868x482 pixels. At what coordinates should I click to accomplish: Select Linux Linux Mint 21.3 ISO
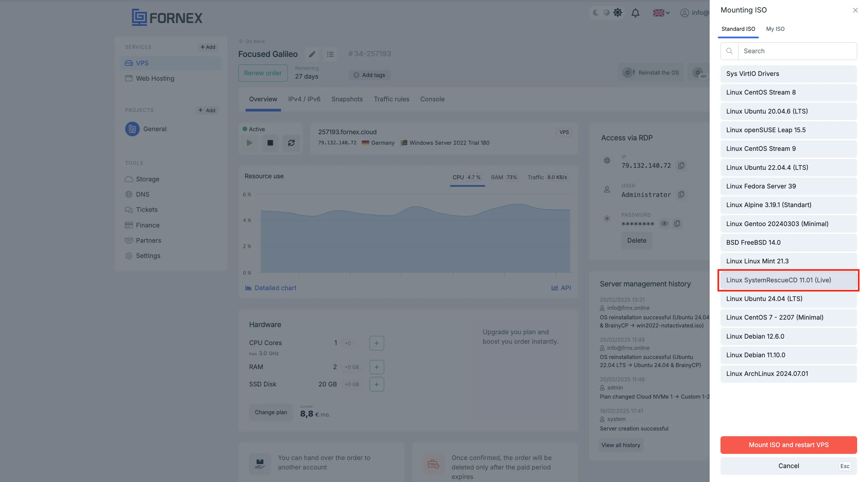pyautogui.click(x=789, y=261)
